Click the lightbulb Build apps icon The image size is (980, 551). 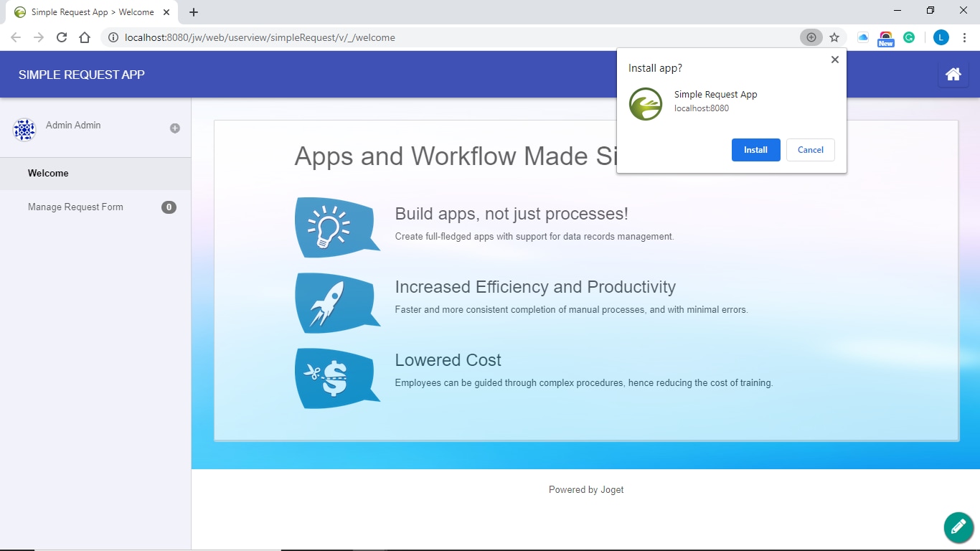point(337,227)
